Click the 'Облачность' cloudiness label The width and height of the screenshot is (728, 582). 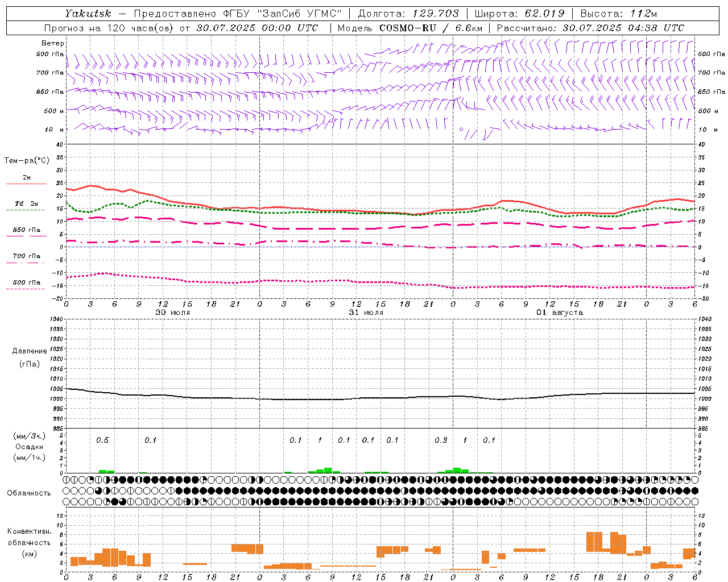tap(28, 493)
